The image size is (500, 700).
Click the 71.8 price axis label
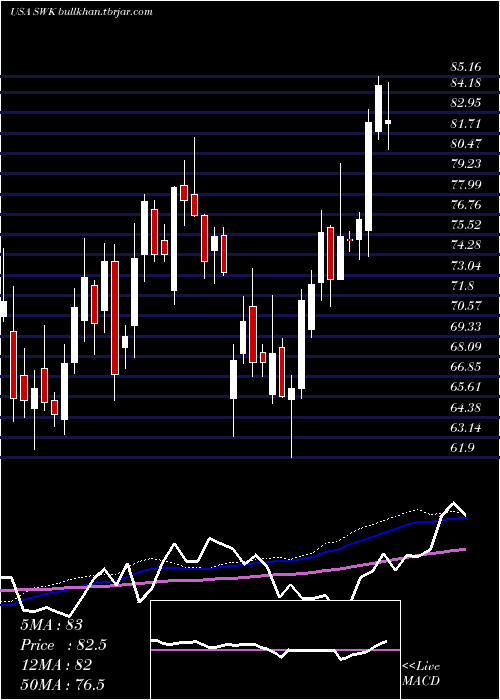(x=462, y=286)
